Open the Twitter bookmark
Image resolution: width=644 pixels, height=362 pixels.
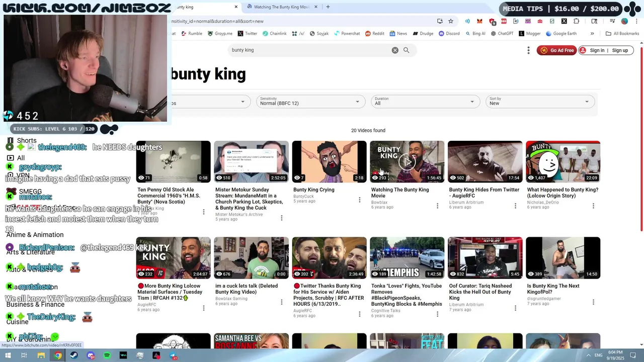(x=248, y=34)
